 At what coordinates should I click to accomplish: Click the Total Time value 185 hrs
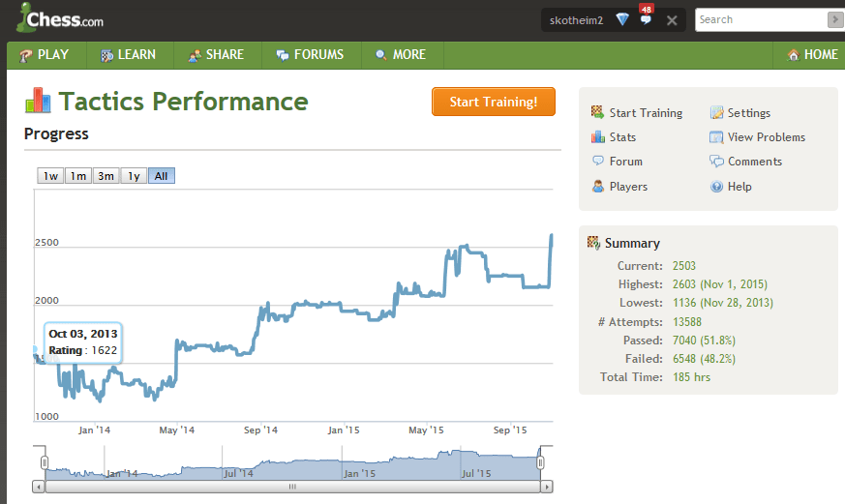[x=691, y=377]
